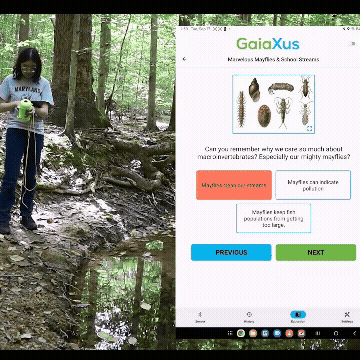Select answer "Mayflies clean our streams"
This screenshot has height=360, width=360.
(x=234, y=185)
